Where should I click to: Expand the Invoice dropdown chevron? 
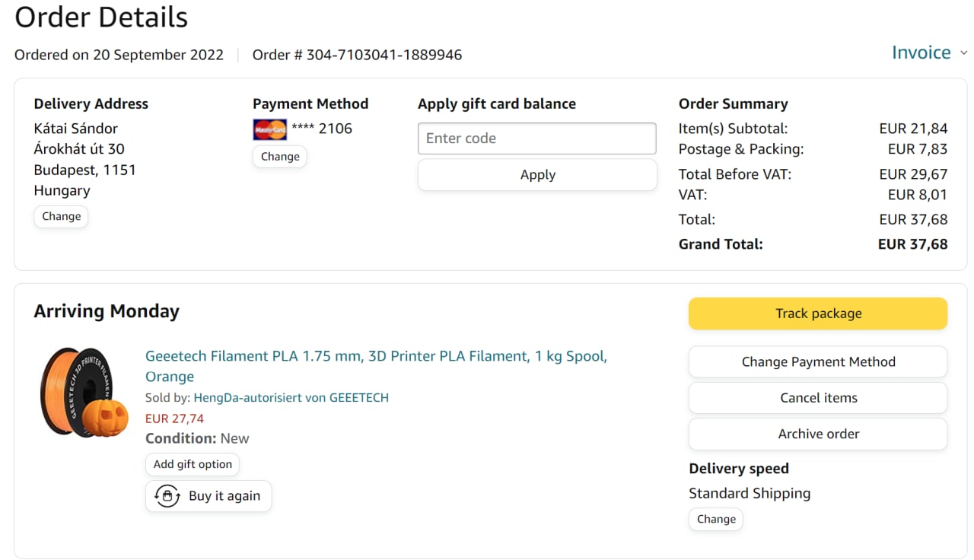tap(963, 53)
